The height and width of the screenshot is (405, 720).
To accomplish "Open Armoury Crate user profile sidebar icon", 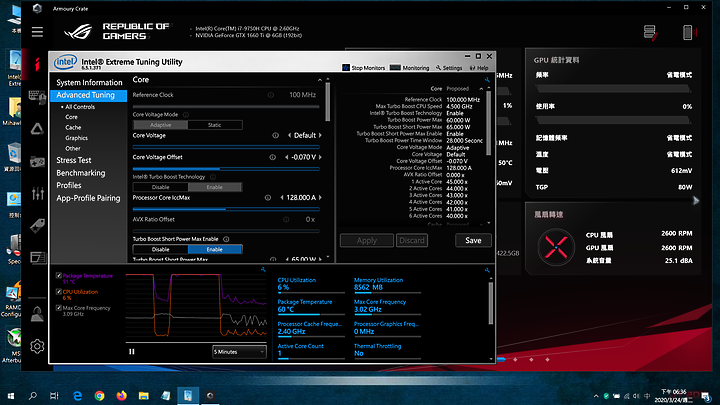I will pyautogui.click(x=37, y=314).
